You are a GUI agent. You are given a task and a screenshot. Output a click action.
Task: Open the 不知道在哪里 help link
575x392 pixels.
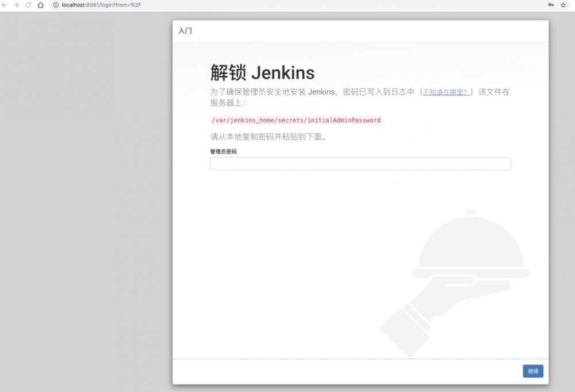pos(446,91)
